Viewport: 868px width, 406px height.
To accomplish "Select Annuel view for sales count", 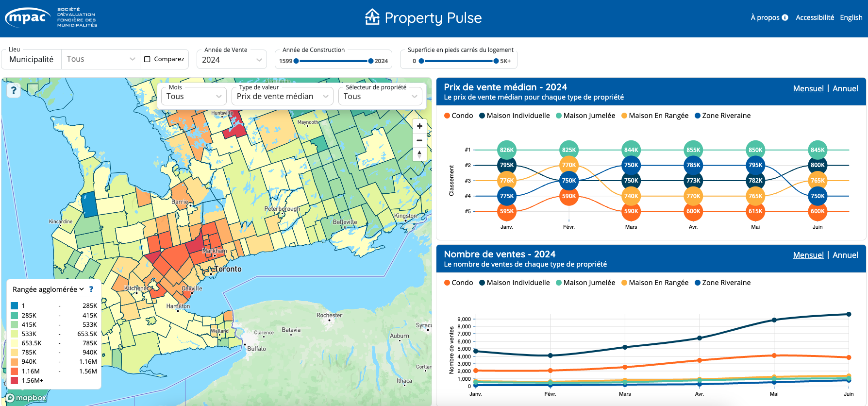I will (845, 255).
